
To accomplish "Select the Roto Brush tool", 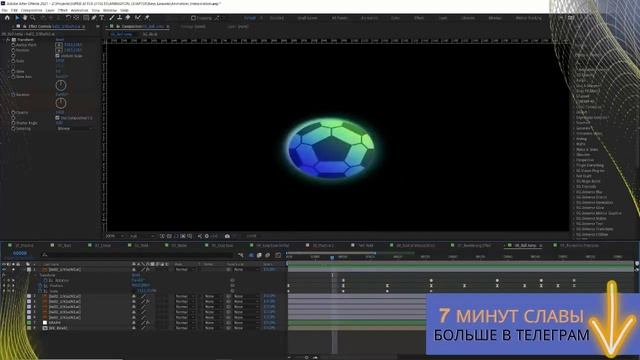I will (138, 18).
